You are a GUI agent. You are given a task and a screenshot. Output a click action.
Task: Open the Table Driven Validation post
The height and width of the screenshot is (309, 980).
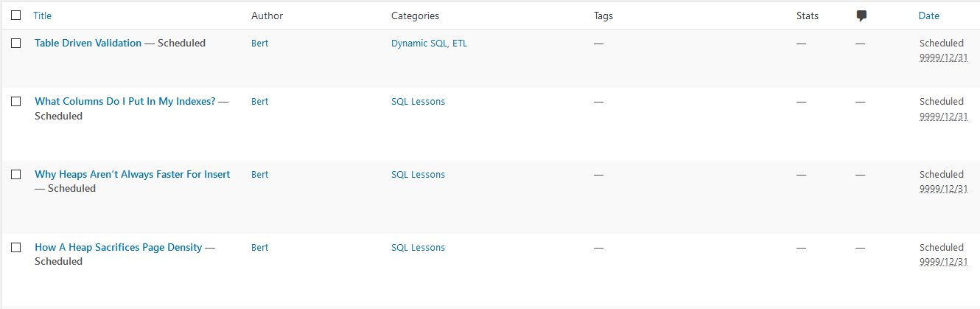click(88, 44)
